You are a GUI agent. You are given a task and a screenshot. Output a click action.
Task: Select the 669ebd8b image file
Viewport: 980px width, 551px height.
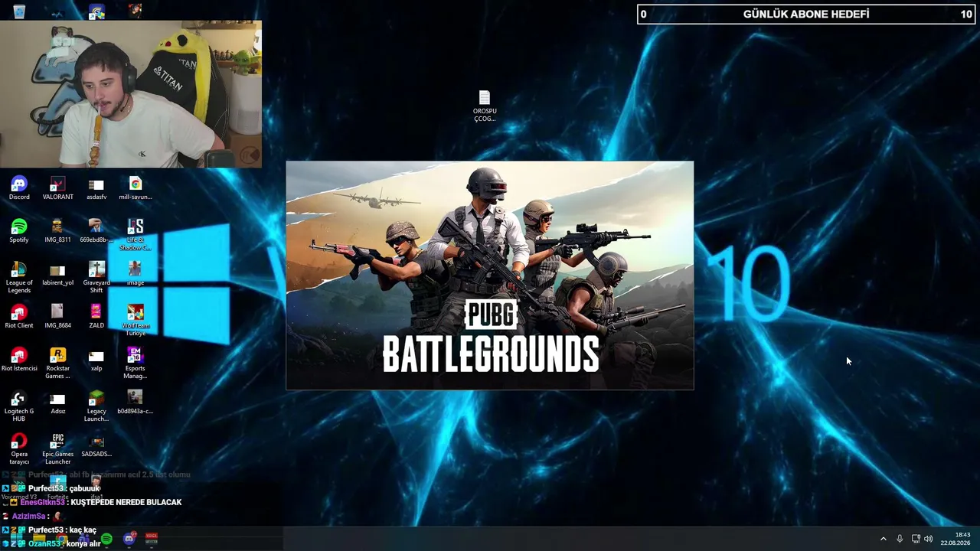(x=96, y=231)
